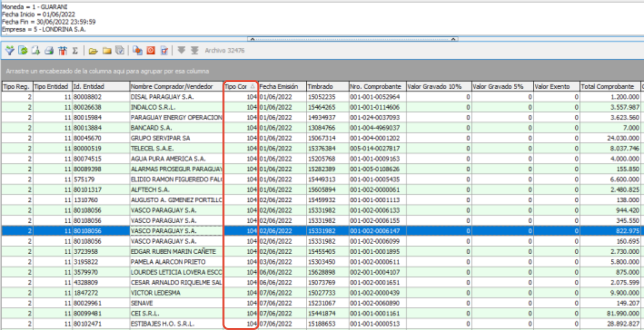Select the GRUPO SERVIPAR SA cell
The image size is (644, 330).
176,138
